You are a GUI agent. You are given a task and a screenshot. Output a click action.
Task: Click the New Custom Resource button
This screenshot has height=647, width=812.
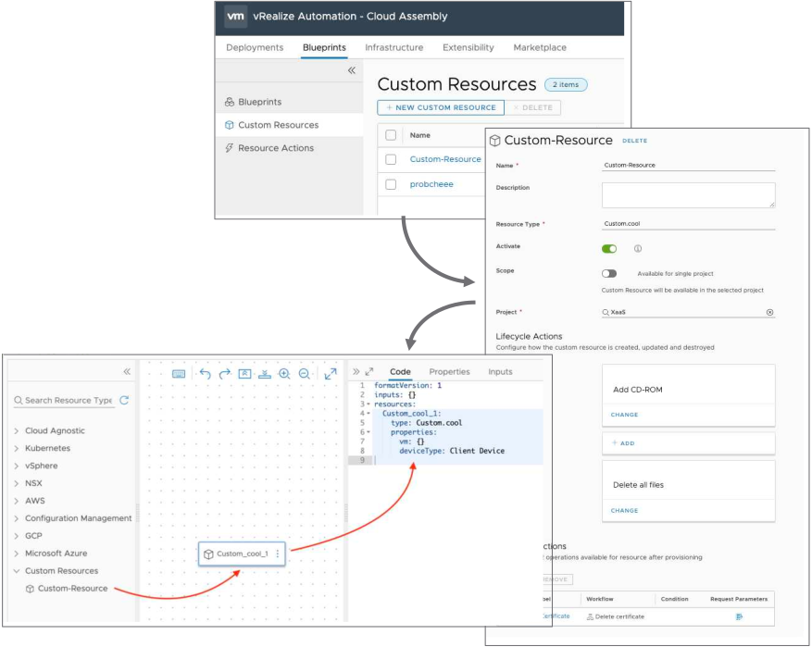coord(441,107)
